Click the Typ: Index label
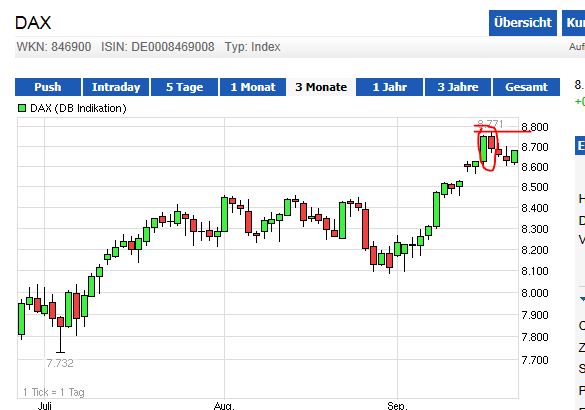585x410 pixels. 253,47
